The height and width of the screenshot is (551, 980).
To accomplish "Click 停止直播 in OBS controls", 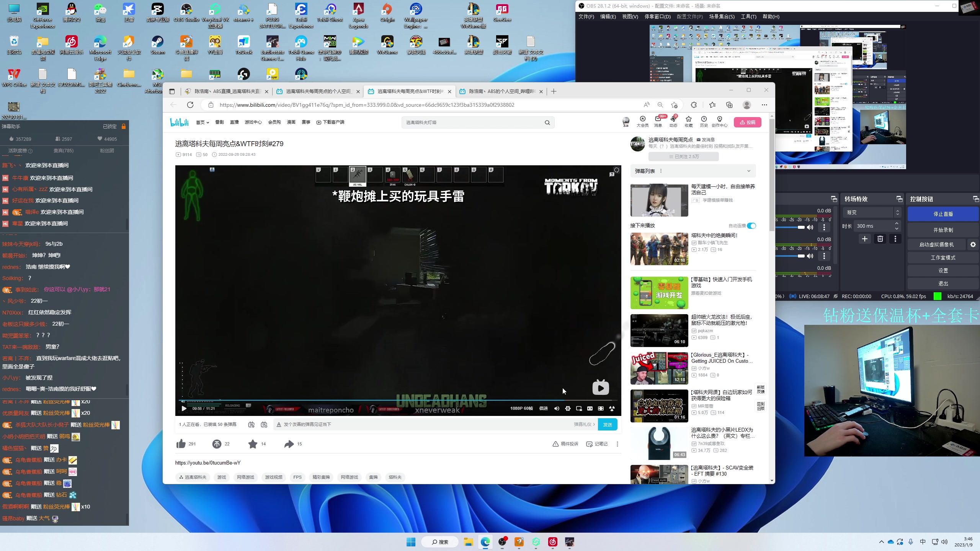I will click(943, 214).
